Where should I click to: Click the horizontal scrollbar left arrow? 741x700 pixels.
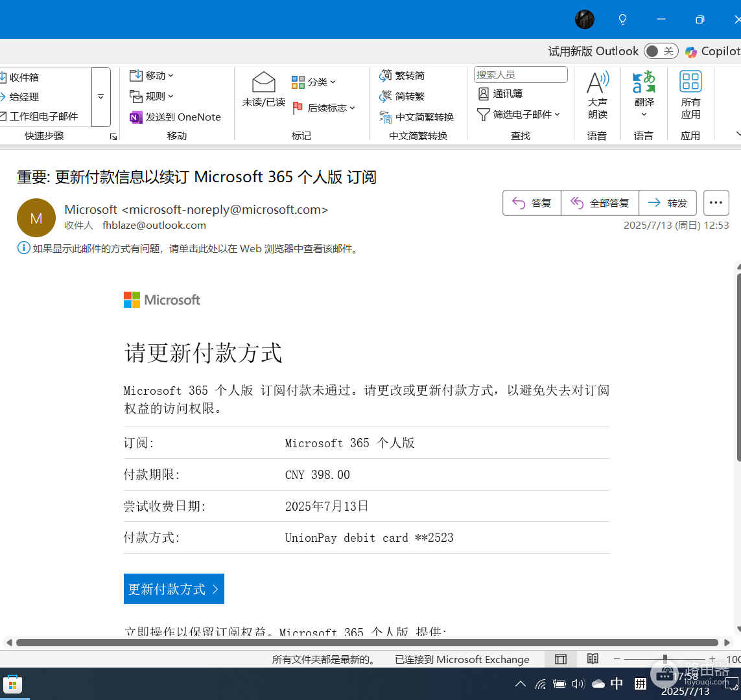(9, 643)
